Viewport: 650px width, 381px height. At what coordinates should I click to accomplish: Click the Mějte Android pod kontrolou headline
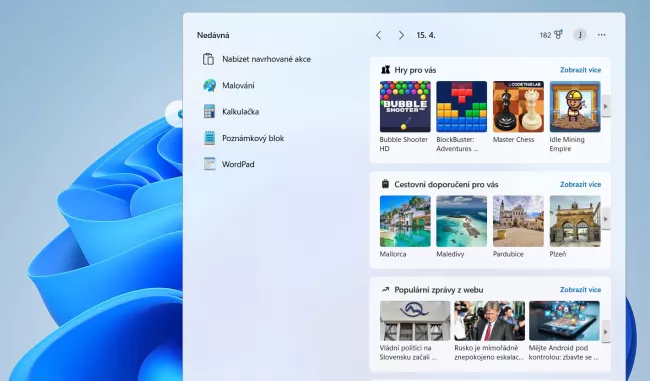[564, 352]
